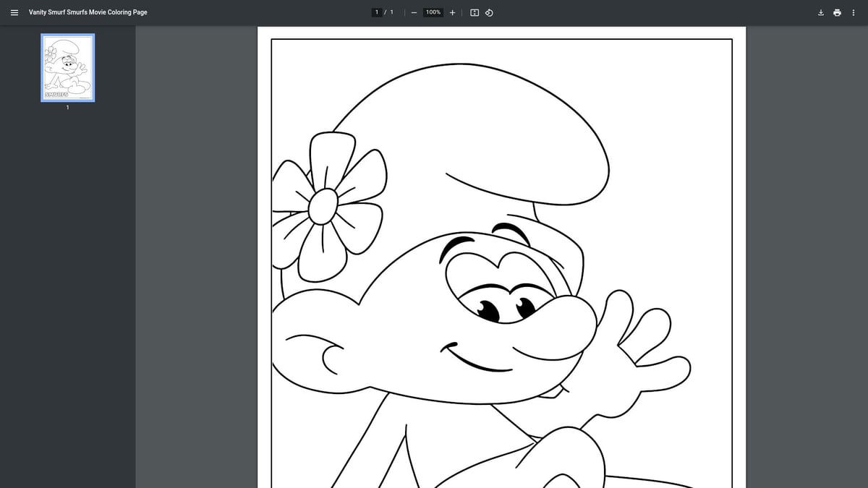Click the page number input field
The width and height of the screenshot is (868, 488).
(377, 12)
